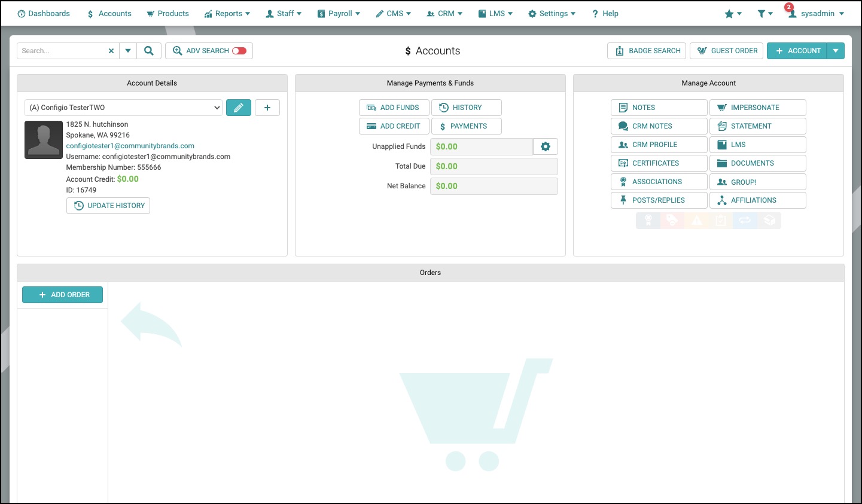Open Unapplied Funds gear settings
The width and height of the screenshot is (862, 504).
(546, 146)
